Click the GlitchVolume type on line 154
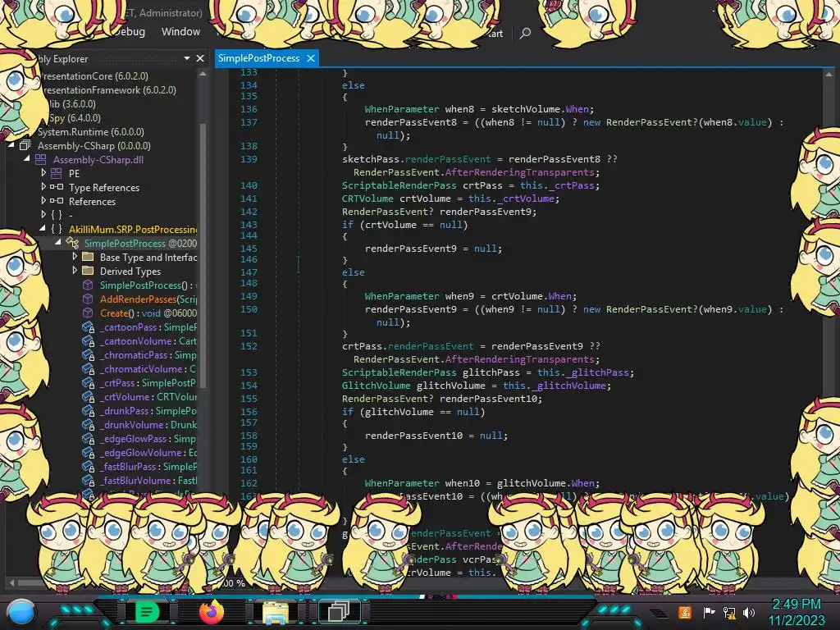Screen dimensions: 840x630 [376, 386]
